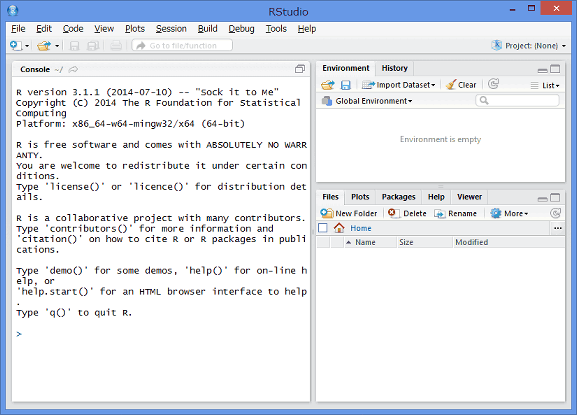Click the Delete button in Files

click(407, 213)
